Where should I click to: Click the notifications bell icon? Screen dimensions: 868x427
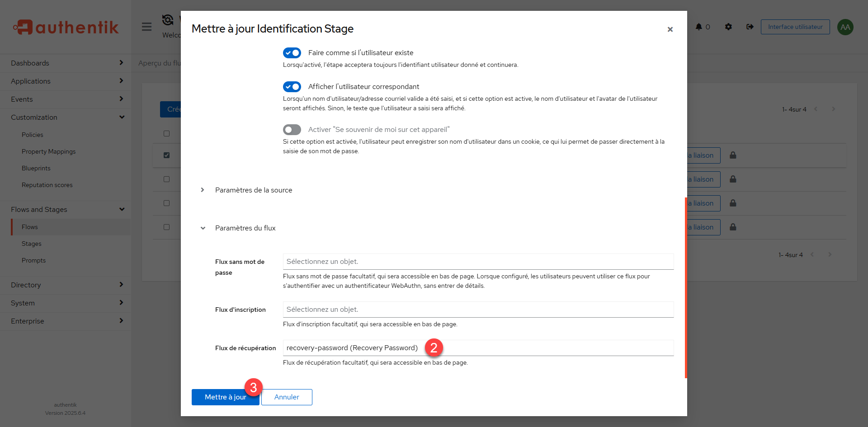coord(699,27)
